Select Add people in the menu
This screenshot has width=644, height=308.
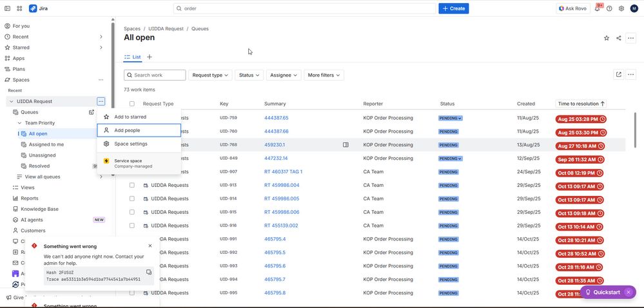coord(139,130)
